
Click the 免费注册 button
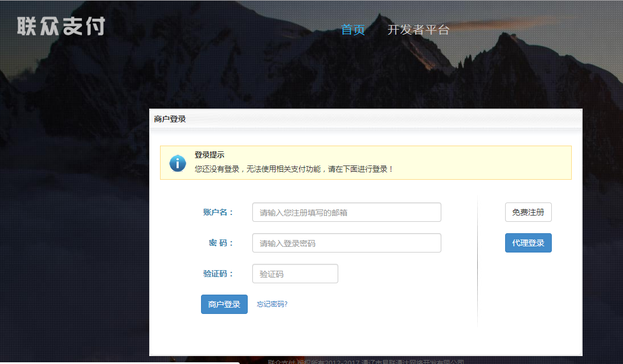[528, 212]
